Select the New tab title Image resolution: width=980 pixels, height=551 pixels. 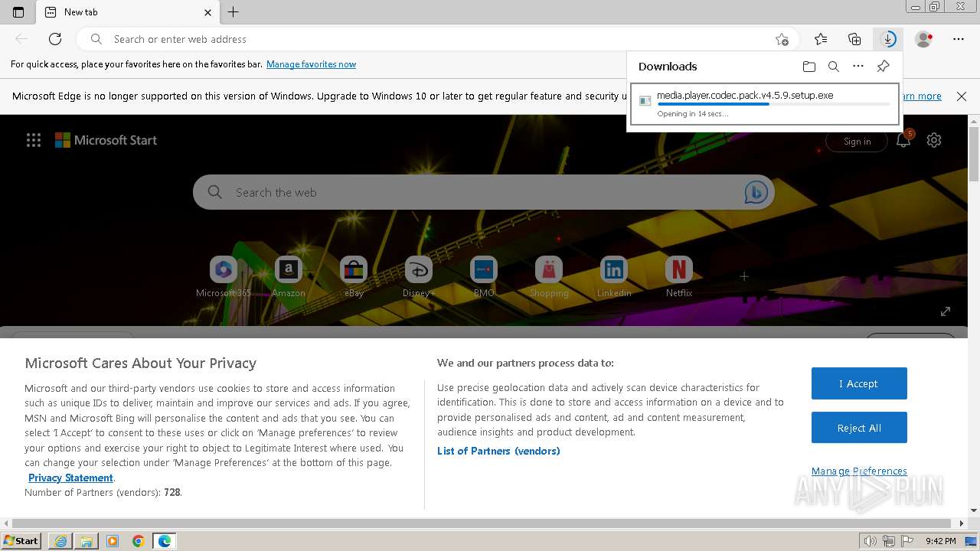coord(80,12)
